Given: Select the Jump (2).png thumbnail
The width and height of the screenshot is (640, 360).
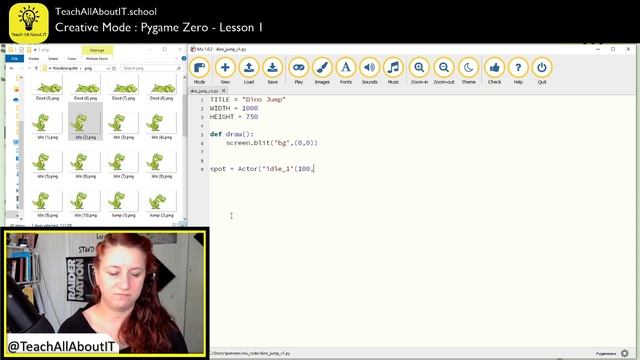Looking at the screenshot, I should tap(161, 204).
